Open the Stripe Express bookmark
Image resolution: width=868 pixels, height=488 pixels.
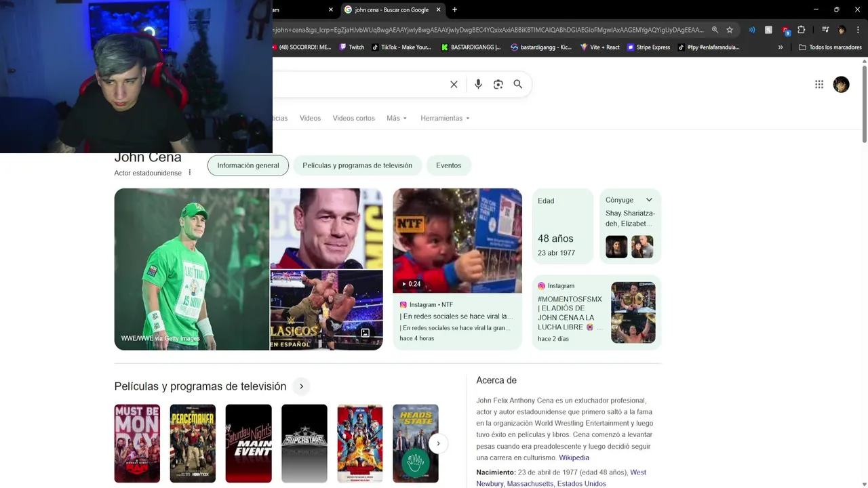point(648,47)
